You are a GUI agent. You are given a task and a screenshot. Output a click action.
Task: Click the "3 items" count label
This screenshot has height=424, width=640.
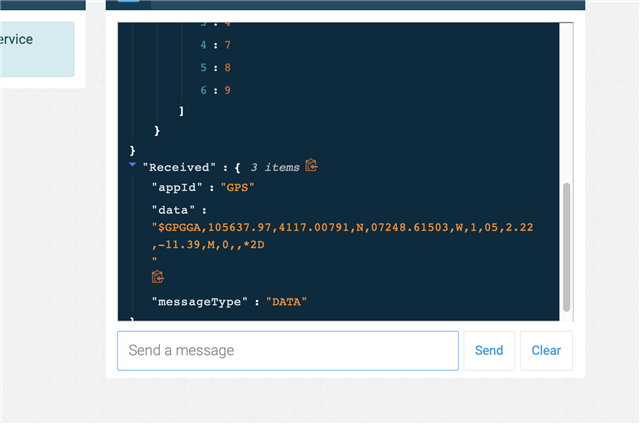pos(275,167)
